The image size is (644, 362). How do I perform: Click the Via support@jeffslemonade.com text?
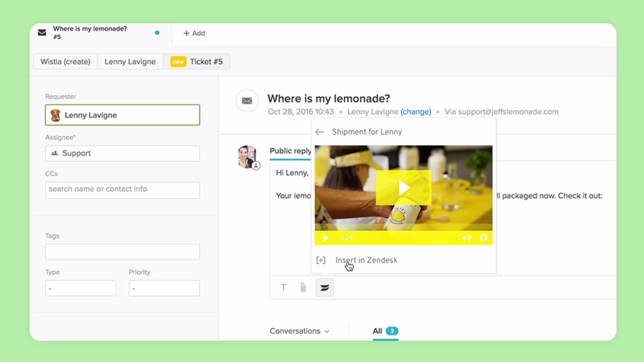pos(501,112)
